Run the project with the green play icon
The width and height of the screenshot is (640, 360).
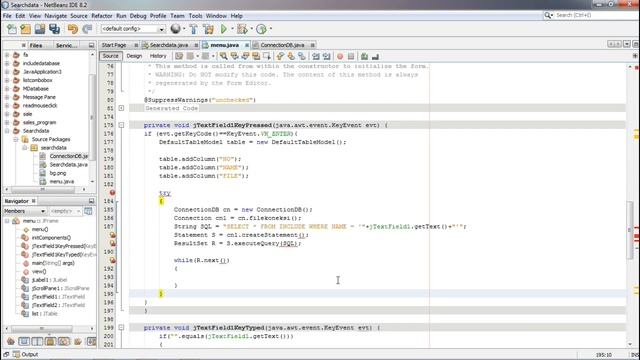click(x=224, y=29)
